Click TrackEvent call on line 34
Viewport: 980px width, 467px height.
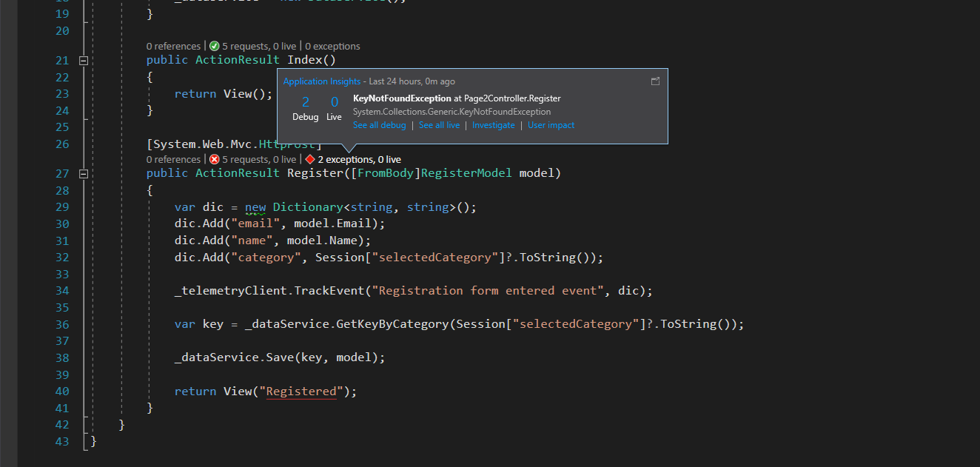pyautogui.click(x=329, y=291)
